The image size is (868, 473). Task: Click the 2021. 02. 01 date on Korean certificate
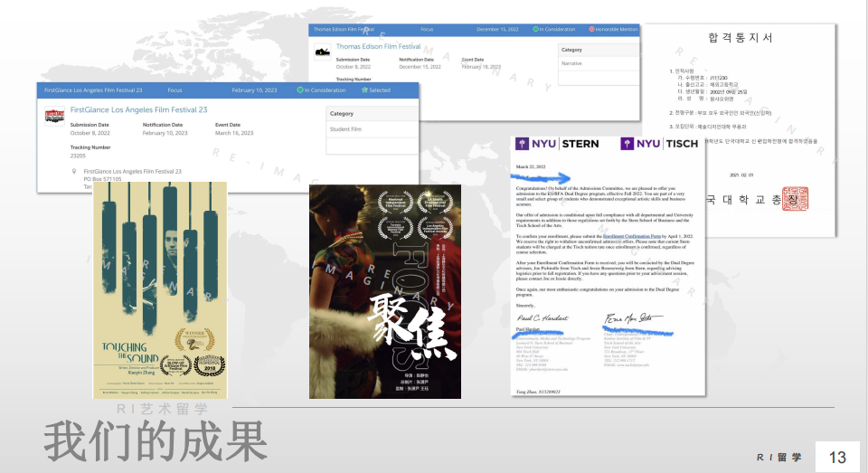pyautogui.click(x=741, y=175)
